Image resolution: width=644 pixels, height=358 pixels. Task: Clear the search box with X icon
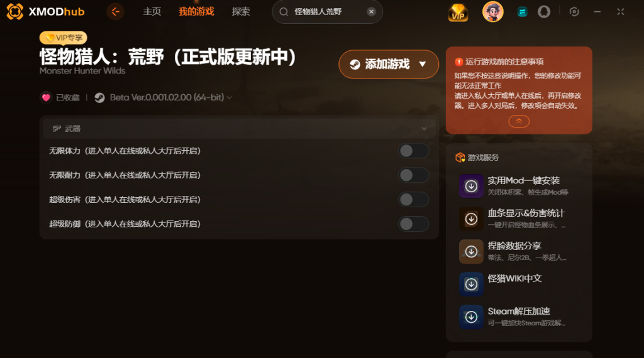pyautogui.click(x=371, y=11)
